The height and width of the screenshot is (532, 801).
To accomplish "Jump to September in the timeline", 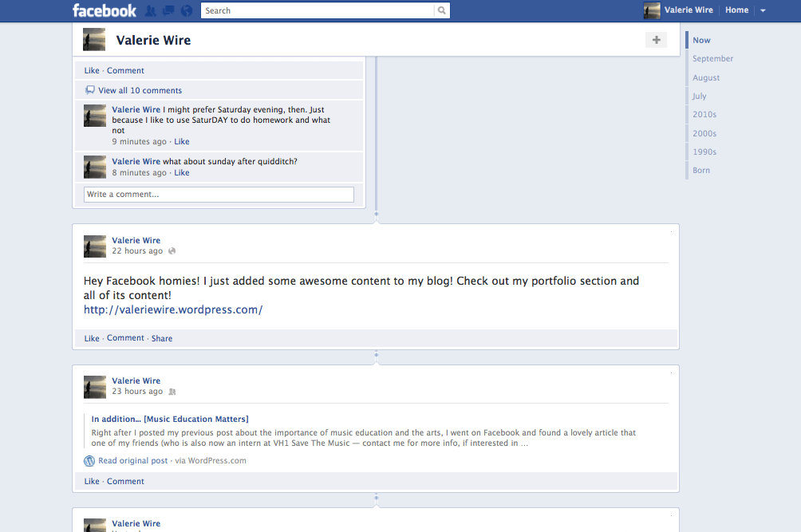I will pos(712,59).
